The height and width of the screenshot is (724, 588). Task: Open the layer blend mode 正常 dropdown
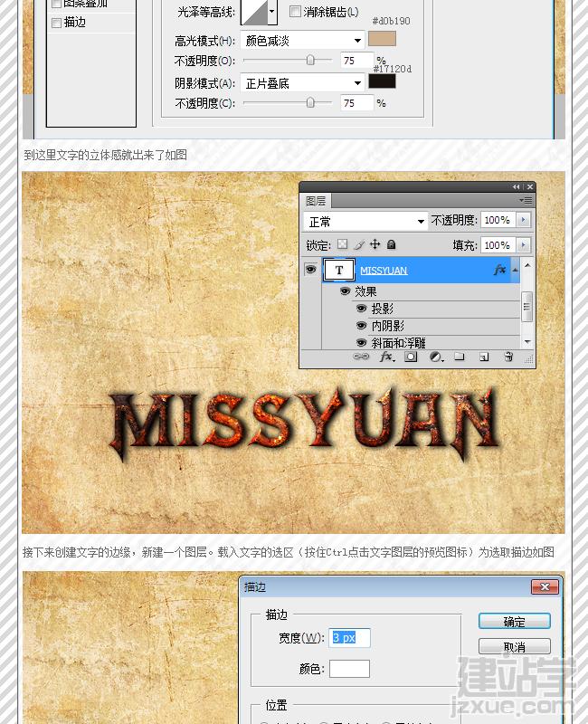point(365,221)
